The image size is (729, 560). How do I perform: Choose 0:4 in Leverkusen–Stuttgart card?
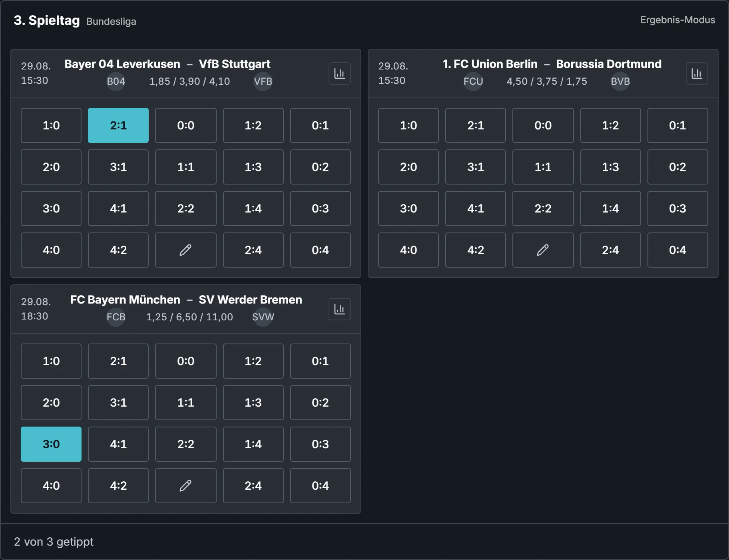point(321,250)
